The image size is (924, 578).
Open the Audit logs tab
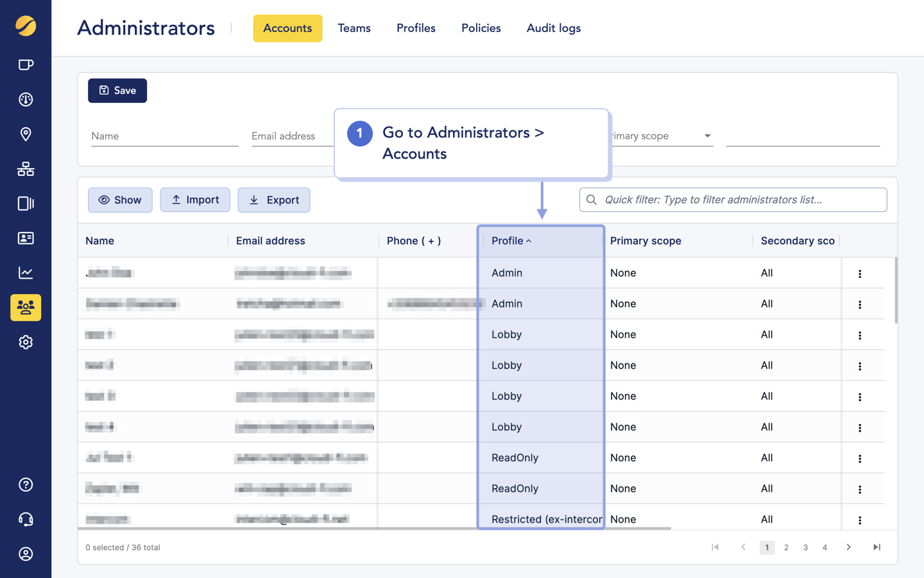tap(553, 28)
